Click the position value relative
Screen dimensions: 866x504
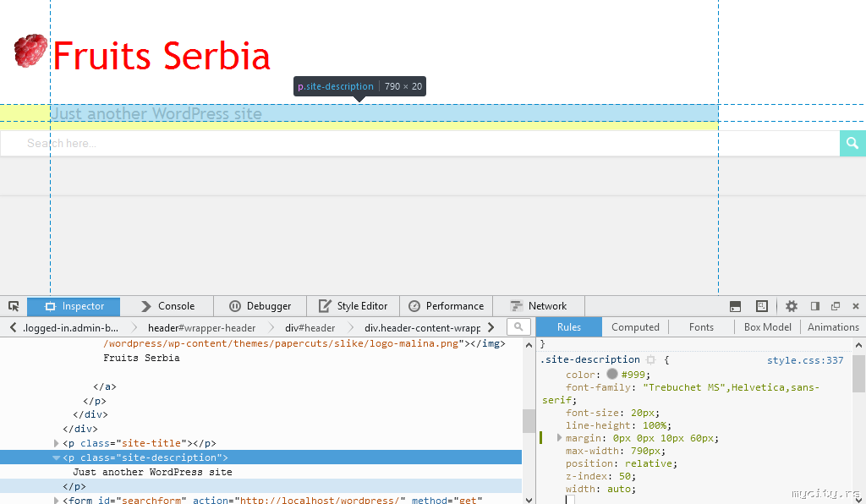click(648, 463)
